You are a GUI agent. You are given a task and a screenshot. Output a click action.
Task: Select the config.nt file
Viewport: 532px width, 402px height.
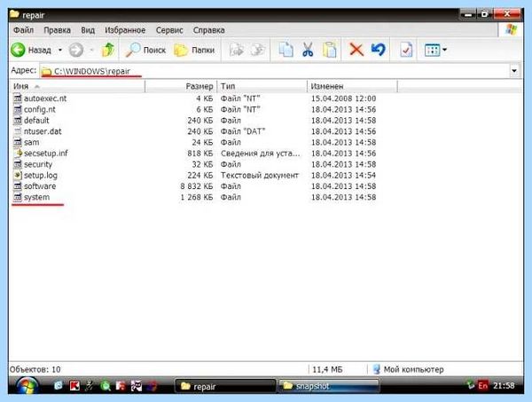(x=40, y=110)
